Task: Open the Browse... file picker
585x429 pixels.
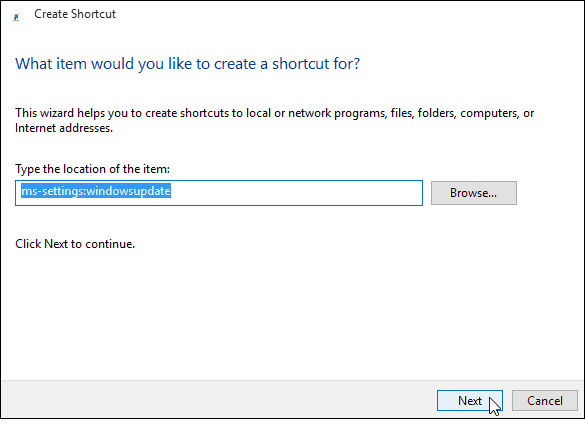Action: tap(474, 193)
